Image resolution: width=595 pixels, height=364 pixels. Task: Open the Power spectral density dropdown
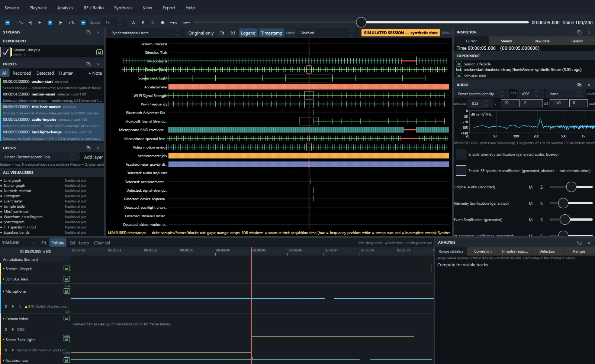tap(481, 94)
